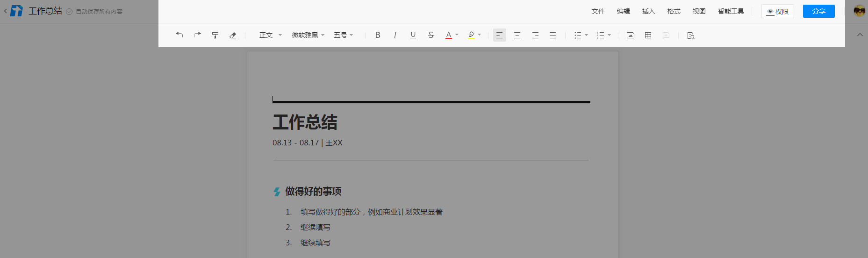This screenshot has height=258, width=868.
Task: Expand the 五号 font size dropdown
Action: coord(343,35)
